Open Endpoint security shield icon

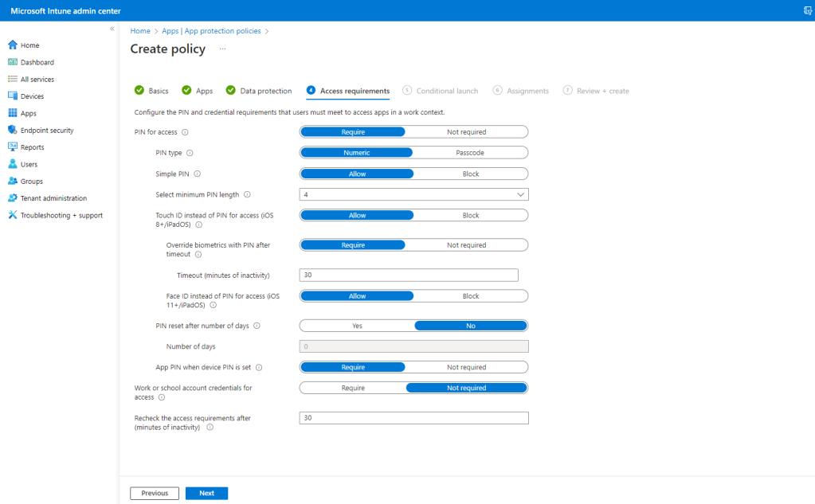pyautogui.click(x=13, y=130)
